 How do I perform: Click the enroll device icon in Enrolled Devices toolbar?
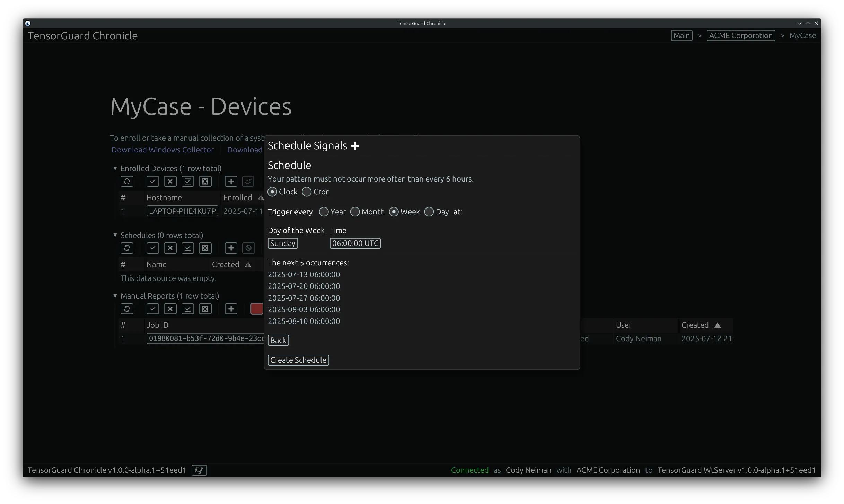pyautogui.click(x=248, y=181)
